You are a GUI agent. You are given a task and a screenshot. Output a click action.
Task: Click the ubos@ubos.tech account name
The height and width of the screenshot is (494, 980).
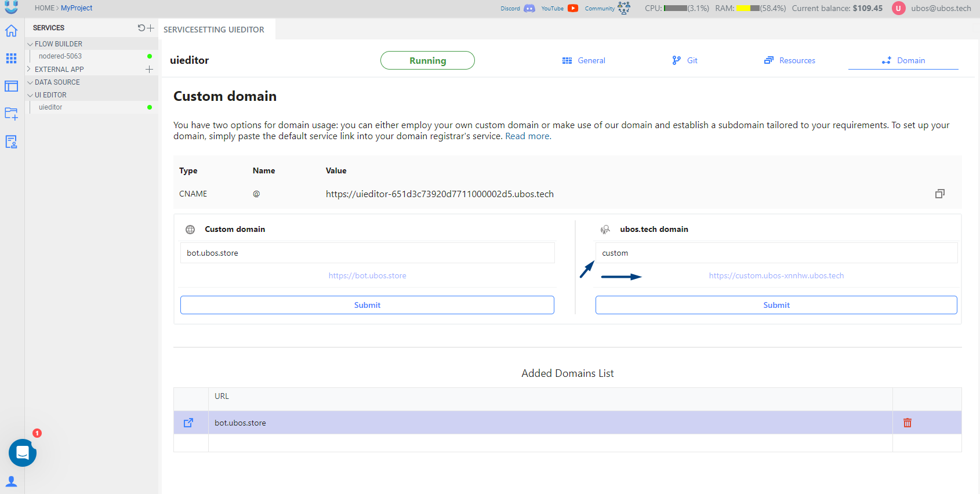[941, 8]
